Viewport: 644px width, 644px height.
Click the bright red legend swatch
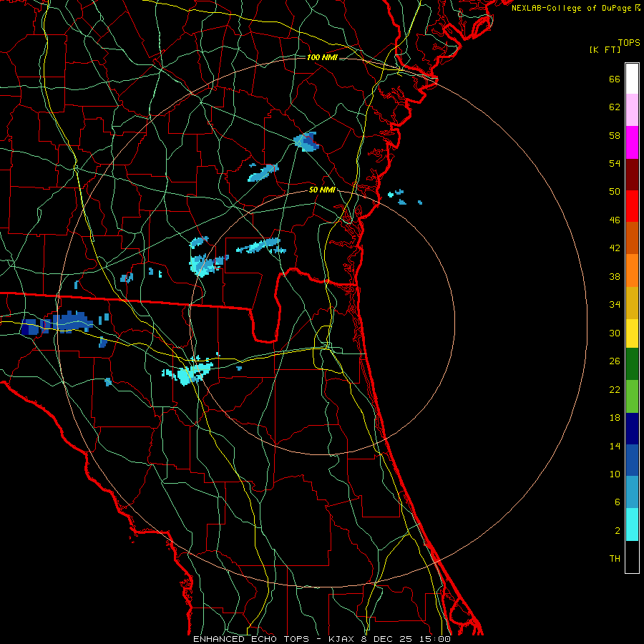tap(632, 206)
